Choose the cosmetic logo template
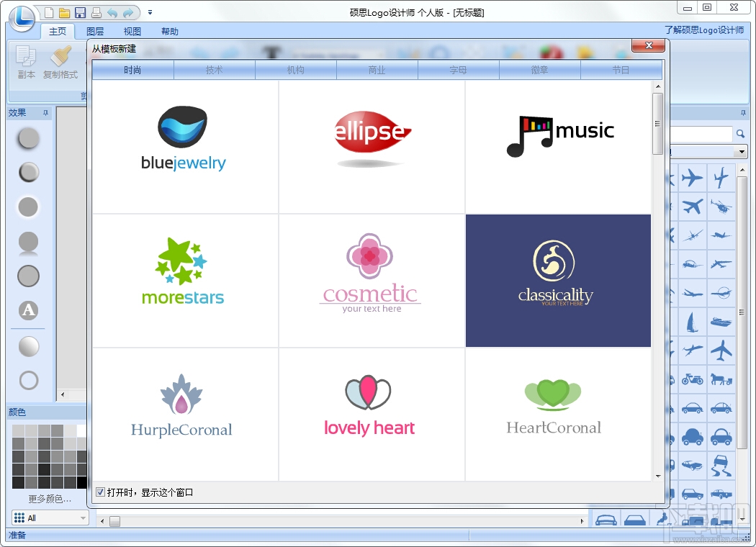 372,281
